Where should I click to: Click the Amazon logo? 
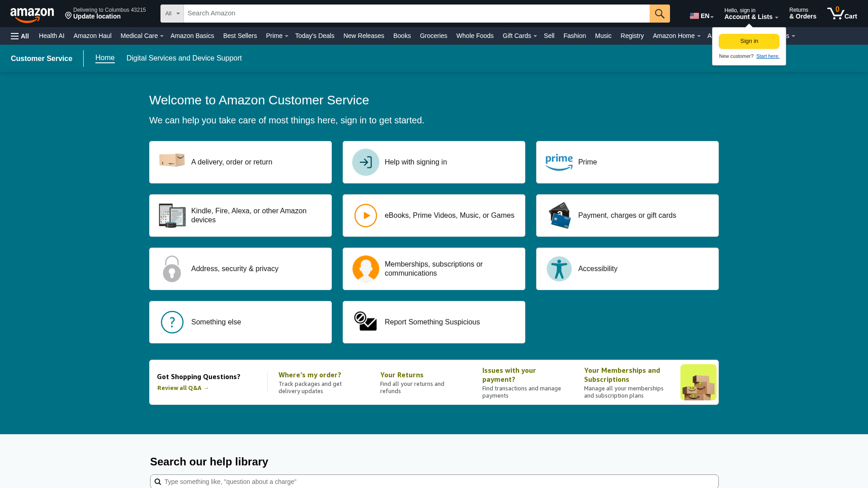pyautogui.click(x=32, y=15)
